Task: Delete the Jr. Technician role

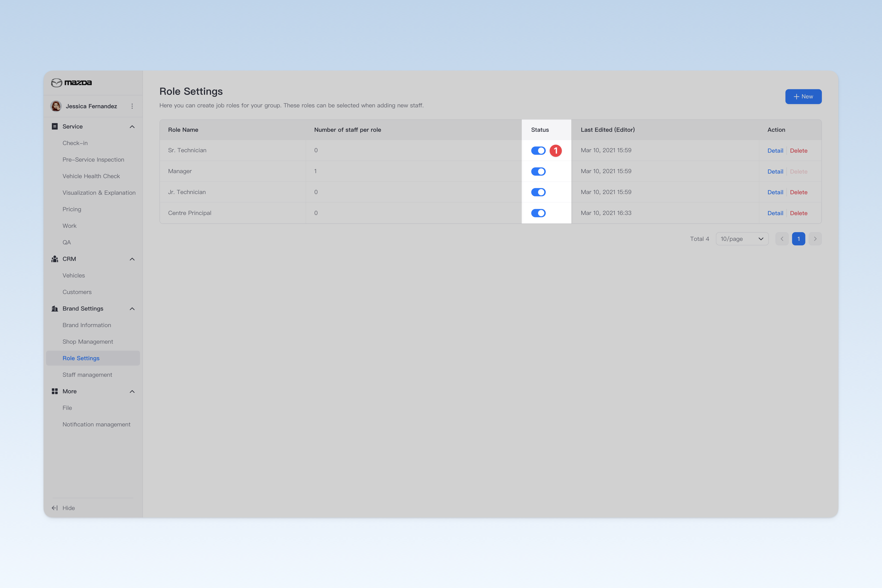Action: 798,192
